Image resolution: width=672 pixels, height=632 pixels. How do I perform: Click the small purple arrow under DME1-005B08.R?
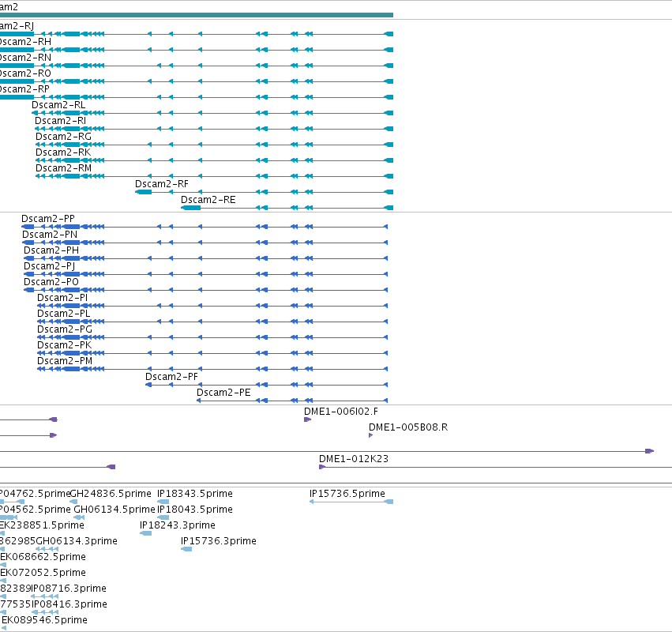[x=370, y=436]
